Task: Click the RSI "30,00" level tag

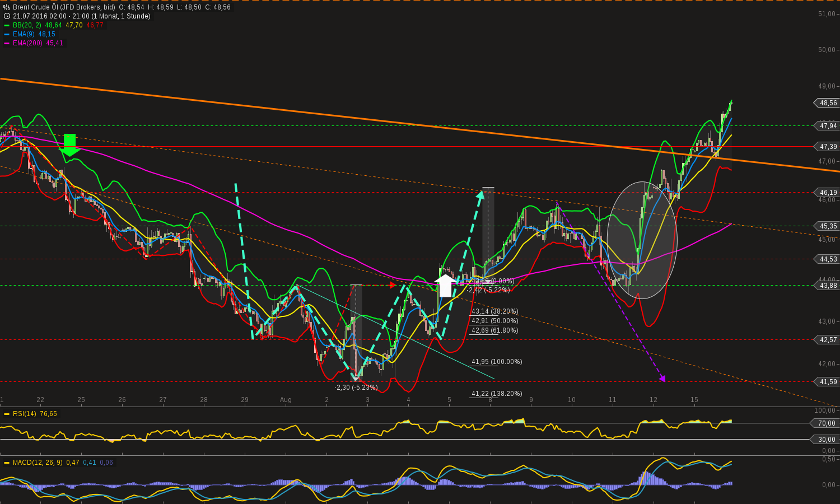Action: point(825,440)
